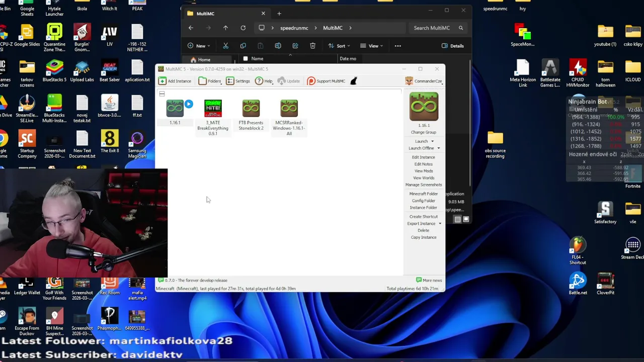
Task: Collapse the instance group expander
Action: tap(162, 94)
